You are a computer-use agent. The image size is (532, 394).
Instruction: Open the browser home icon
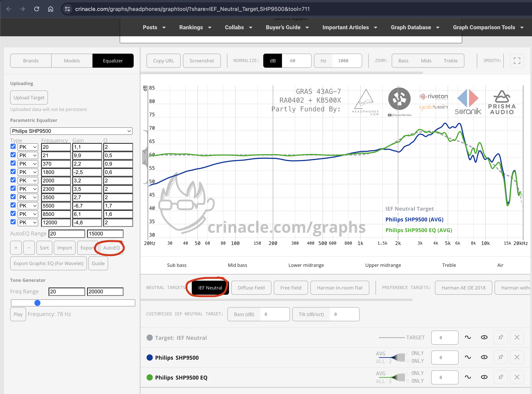coord(50,9)
